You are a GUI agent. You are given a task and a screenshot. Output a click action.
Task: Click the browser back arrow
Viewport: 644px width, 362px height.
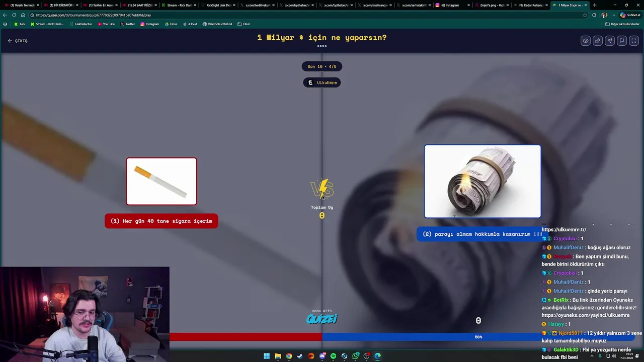(x=5, y=15)
